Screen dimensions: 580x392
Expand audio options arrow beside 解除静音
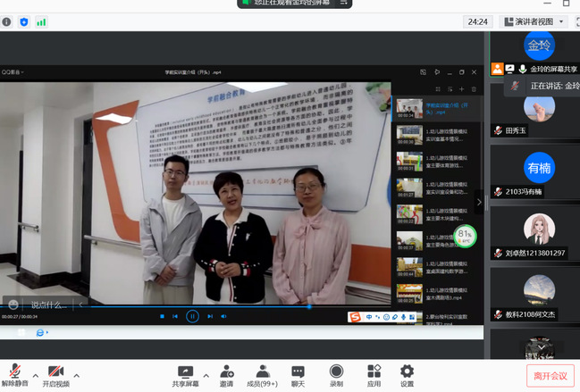[x=36, y=375]
